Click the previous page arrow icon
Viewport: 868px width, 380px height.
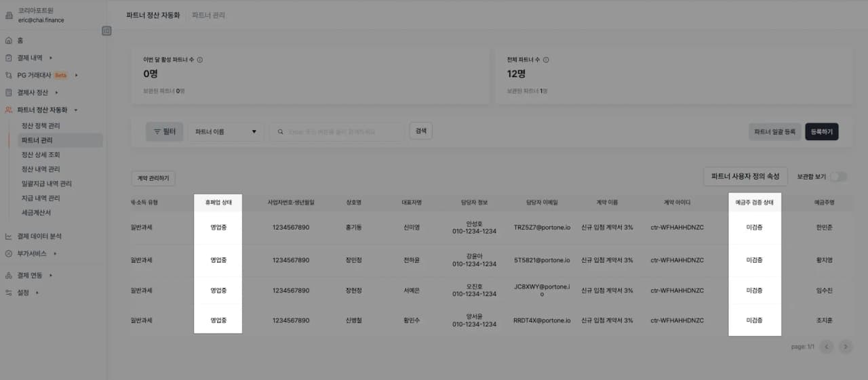point(826,347)
